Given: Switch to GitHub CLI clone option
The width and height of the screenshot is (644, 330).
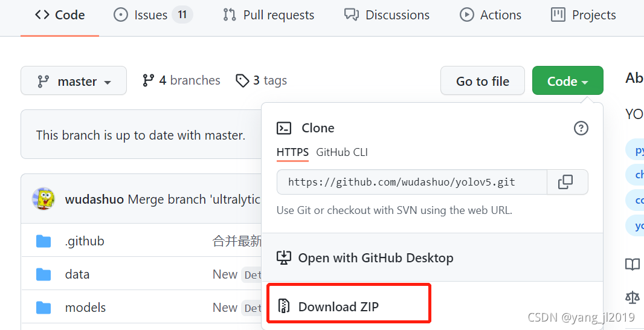Looking at the screenshot, I should point(342,152).
